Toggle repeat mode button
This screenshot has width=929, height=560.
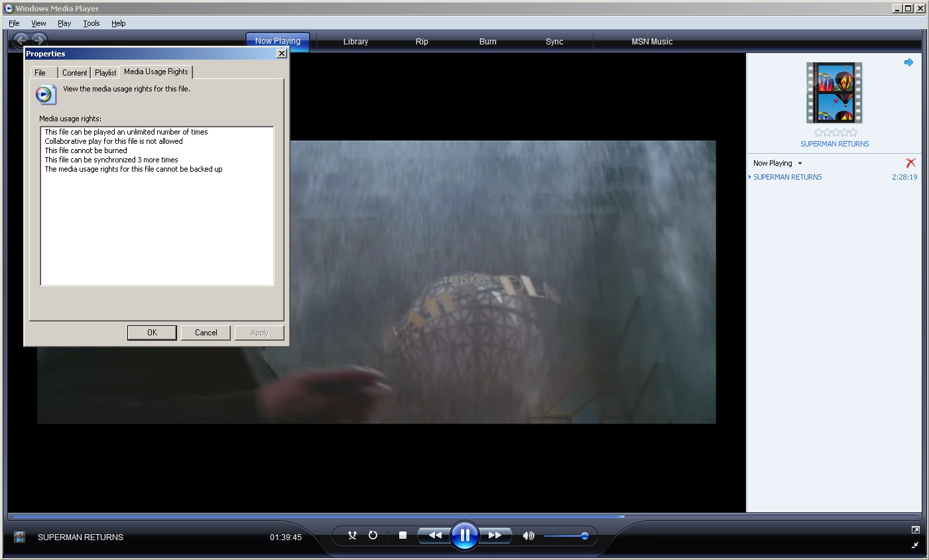point(373,535)
